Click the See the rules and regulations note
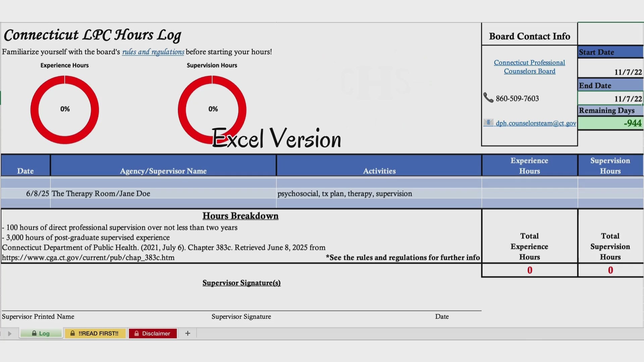Screen dimensions: 644x362 pyautogui.click(x=403, y=257)
